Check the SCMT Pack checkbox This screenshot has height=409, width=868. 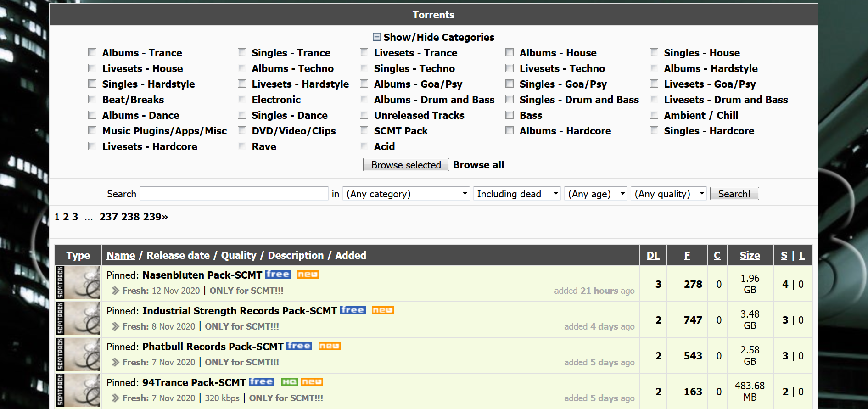click(x=364, y=130)
